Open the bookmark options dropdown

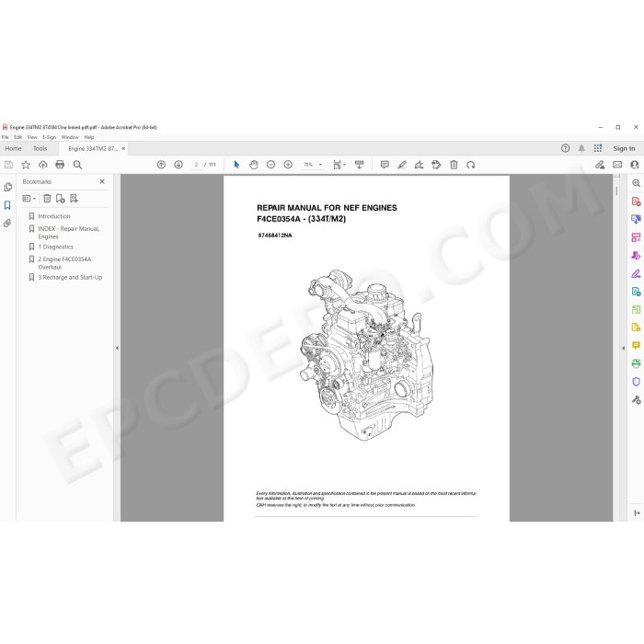(29, 199)
